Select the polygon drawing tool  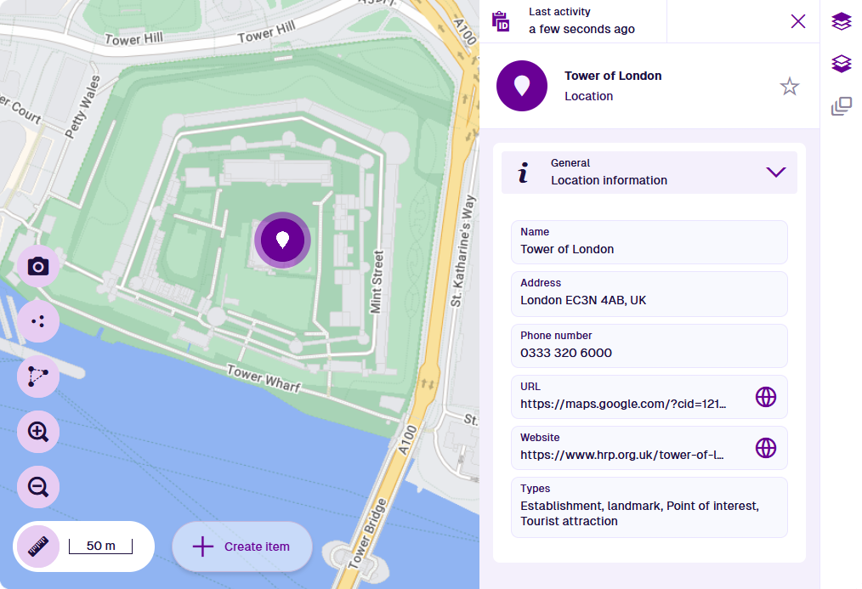(37, 376)
